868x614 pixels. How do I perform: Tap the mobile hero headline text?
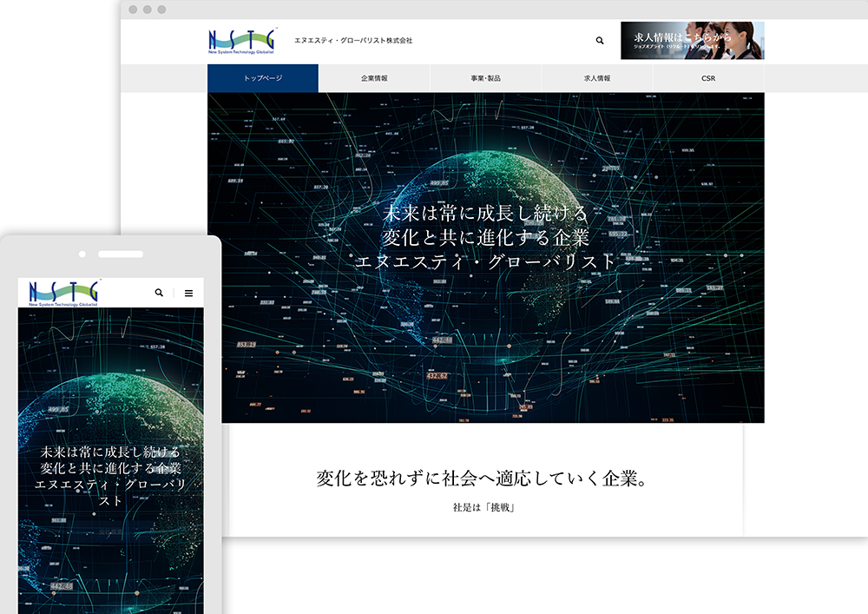(110, 477)
